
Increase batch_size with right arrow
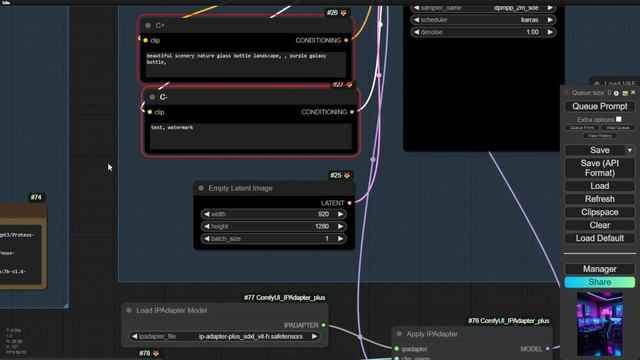340,238
